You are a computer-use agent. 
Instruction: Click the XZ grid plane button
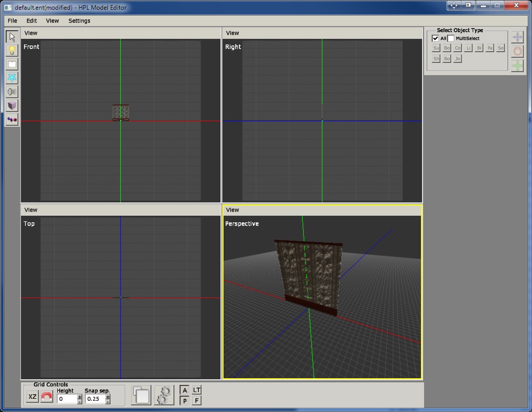point(32,397)
